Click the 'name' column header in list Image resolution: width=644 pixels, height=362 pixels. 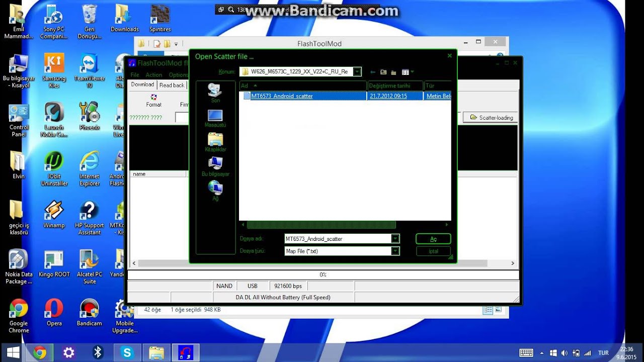(x=158, y=174)
